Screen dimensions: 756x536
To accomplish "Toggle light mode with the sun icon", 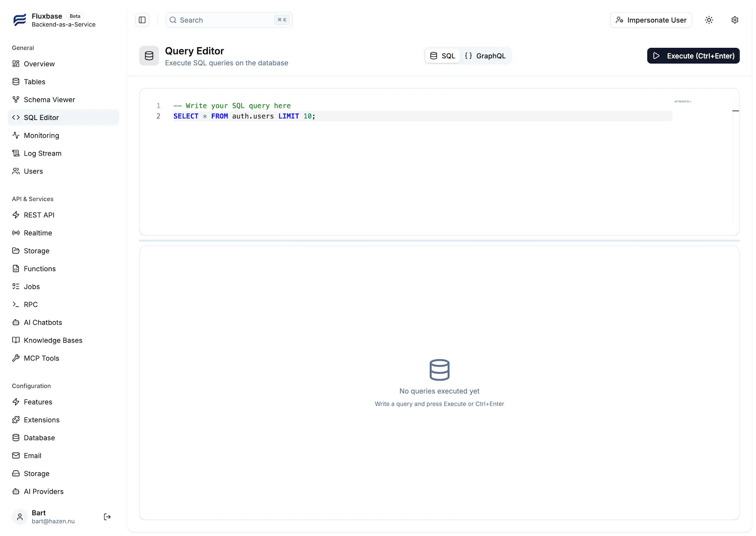I will 709,20.
